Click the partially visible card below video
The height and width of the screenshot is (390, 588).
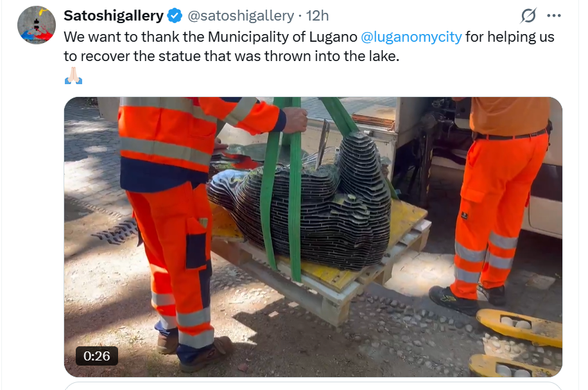coord(313,386)
